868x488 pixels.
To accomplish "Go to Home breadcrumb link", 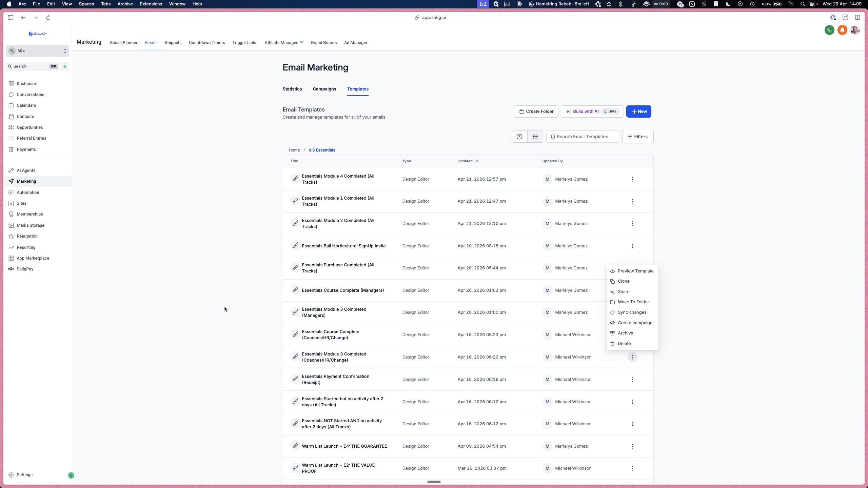I will click(x=294, y=150).
